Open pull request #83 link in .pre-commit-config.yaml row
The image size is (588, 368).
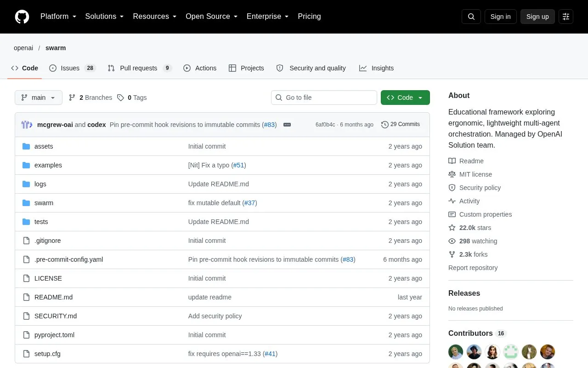point(348,259)
